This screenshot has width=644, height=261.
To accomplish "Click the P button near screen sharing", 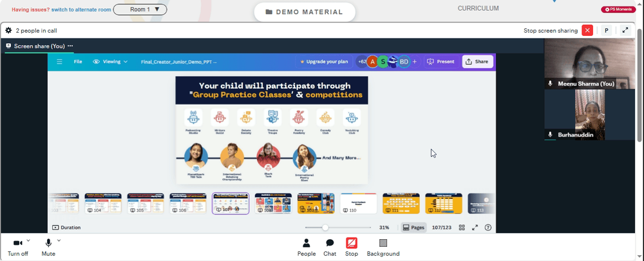I will point(606,30).
